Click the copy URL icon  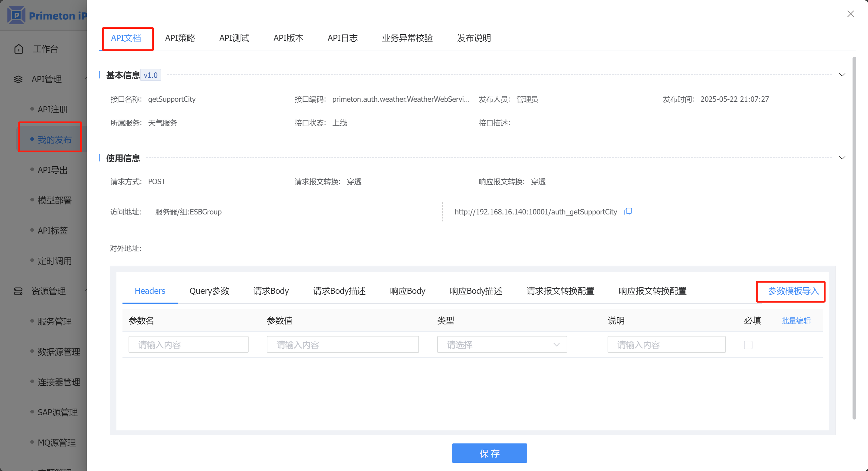(x=628, y=212)
